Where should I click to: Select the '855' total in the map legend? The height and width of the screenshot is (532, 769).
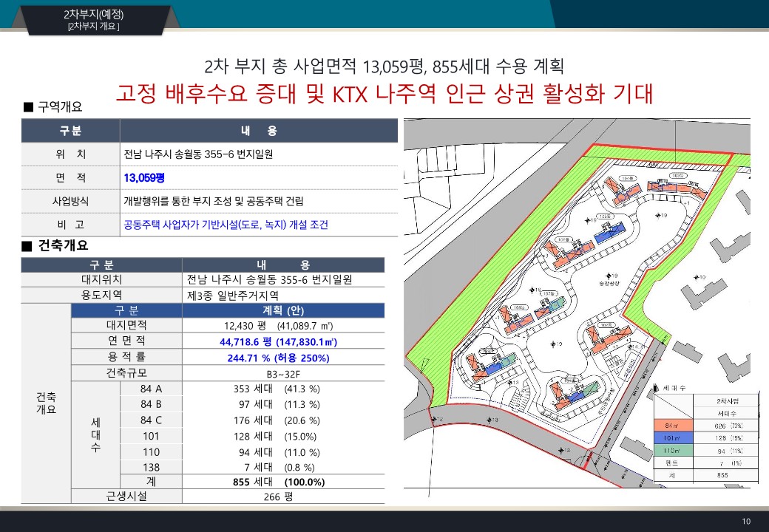tap(722, 475)
